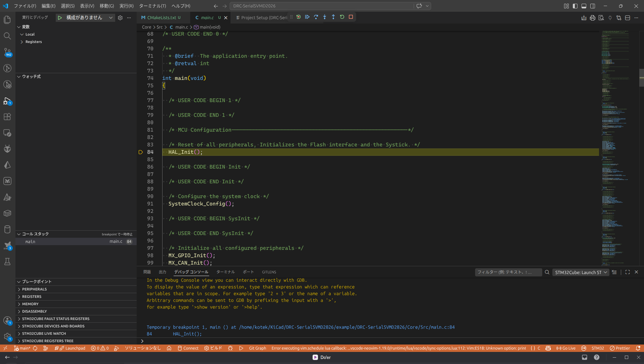Toggle the secondary side bar visibility

pos(593,6)
